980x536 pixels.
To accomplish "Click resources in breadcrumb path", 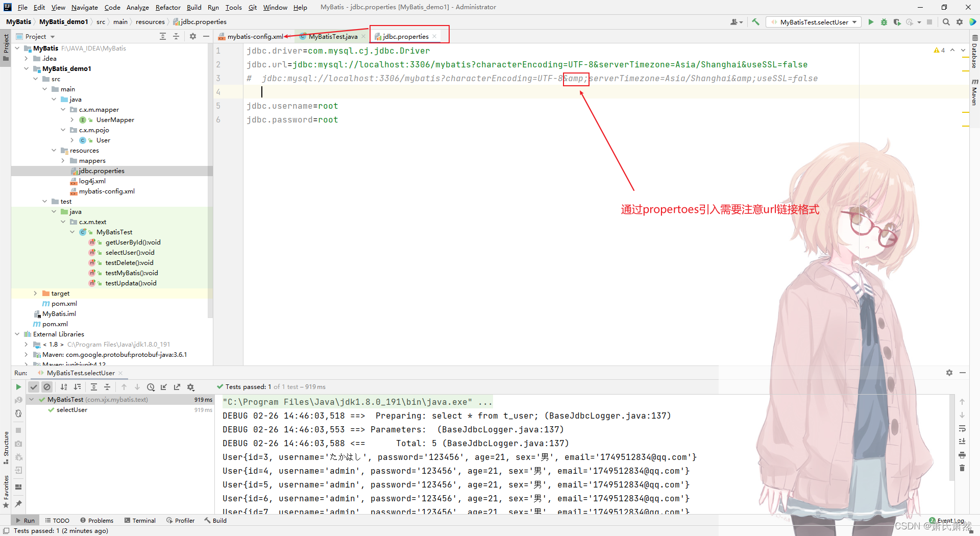I will (150, 21).
